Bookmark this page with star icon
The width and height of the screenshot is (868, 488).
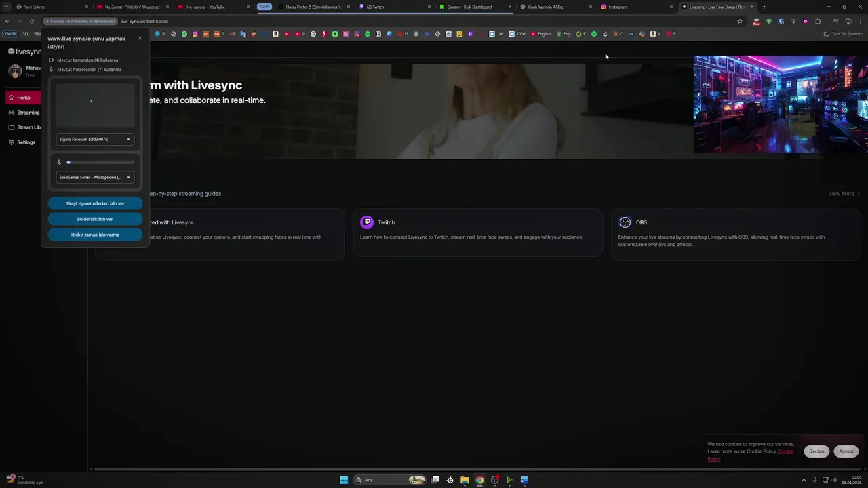(740, 21)
